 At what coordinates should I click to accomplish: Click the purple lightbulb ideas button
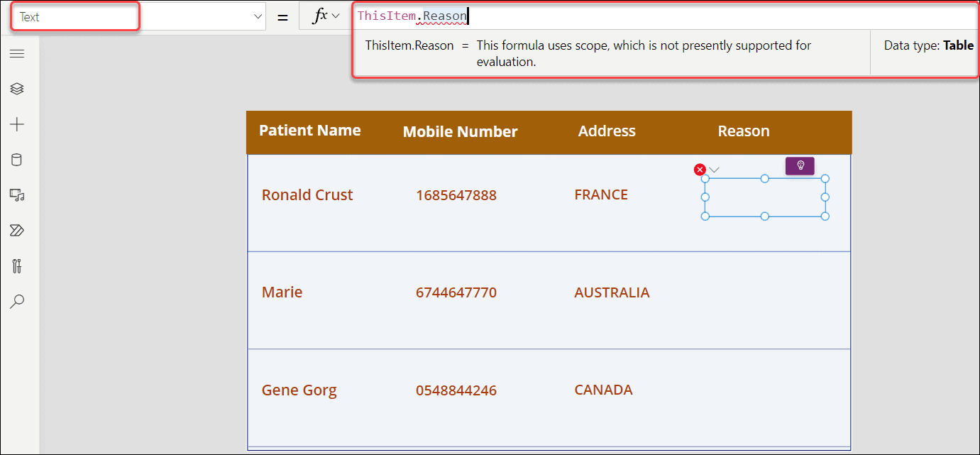tap(800, 165)
